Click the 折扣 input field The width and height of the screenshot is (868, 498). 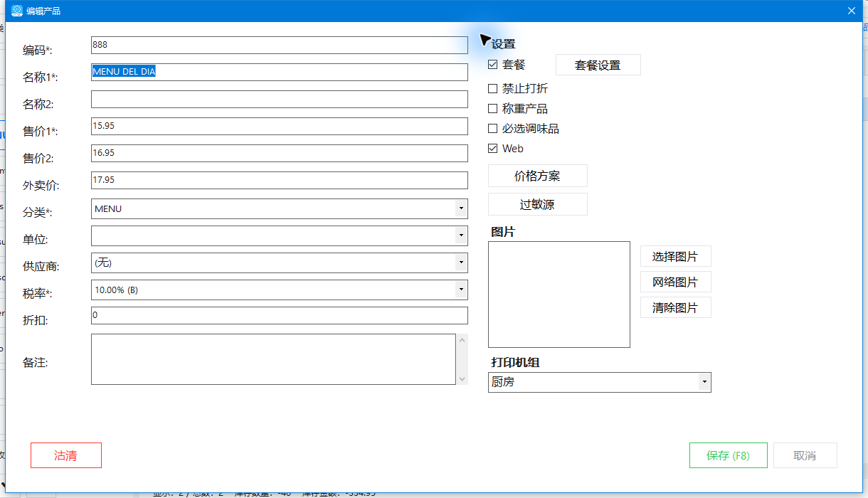pos(280,315)
